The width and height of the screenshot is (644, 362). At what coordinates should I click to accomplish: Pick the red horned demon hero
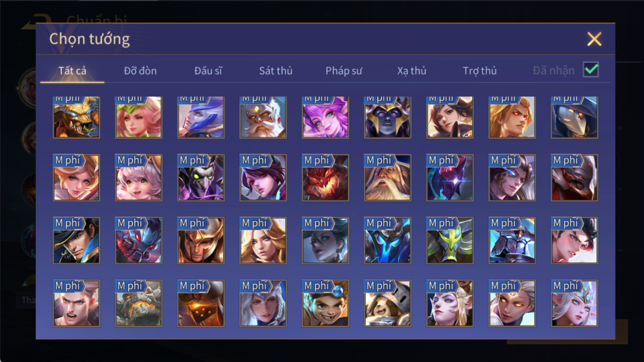(x=326, y=178)
